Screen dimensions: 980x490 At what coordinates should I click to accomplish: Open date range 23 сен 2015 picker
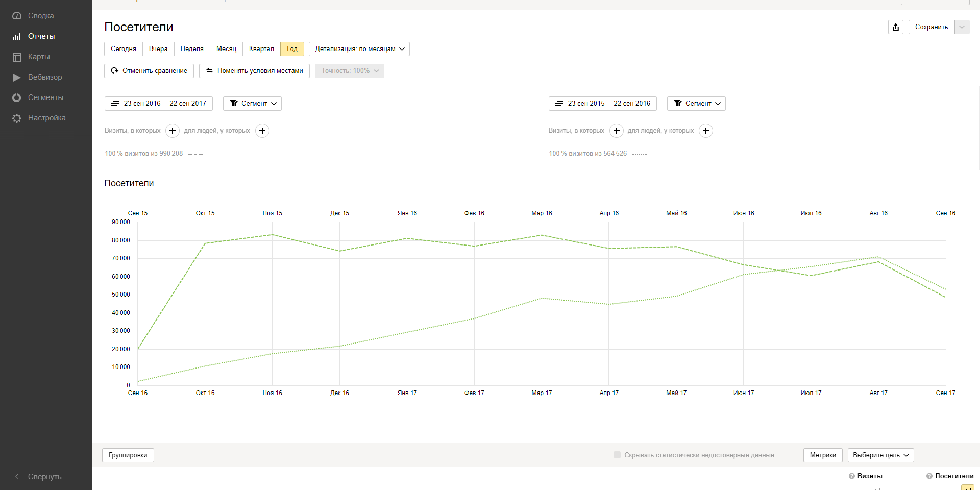[x=602, y=104]
